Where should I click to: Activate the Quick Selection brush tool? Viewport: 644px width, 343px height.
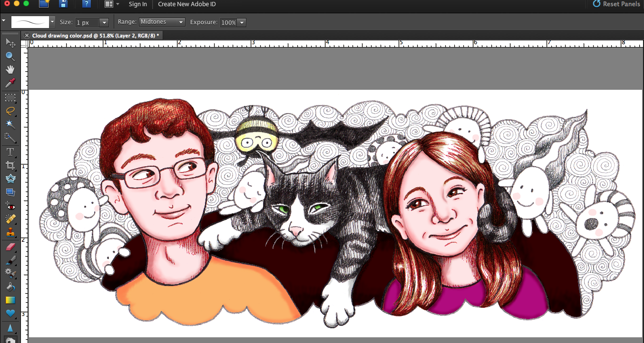[x=10, y=138]
